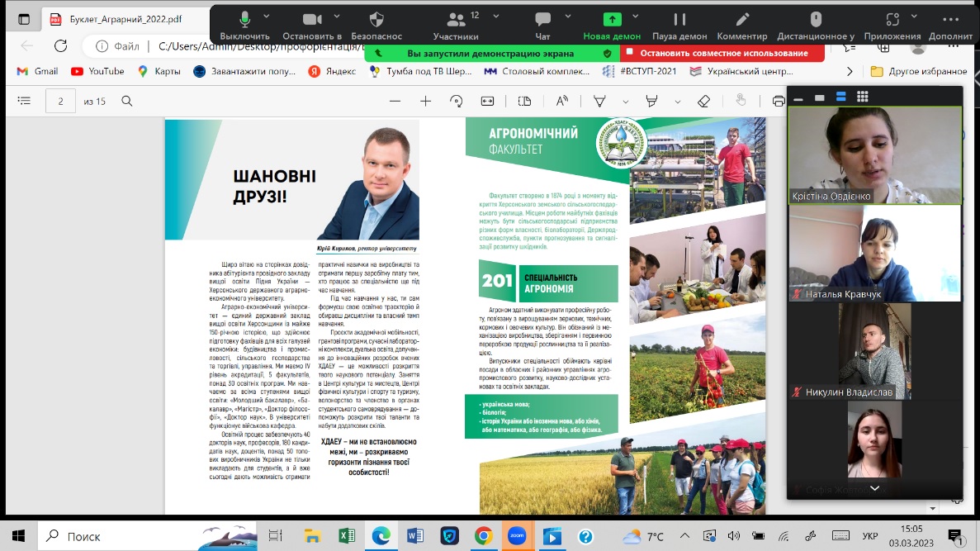Zoom in on the PDF
980x551 pixels.
(426, 101)
